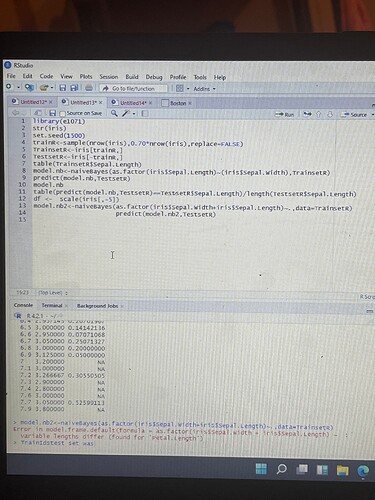This screenshot has width=375, height=500.
Task: Click the code tools magic wand icon
Action: (125, 113)
